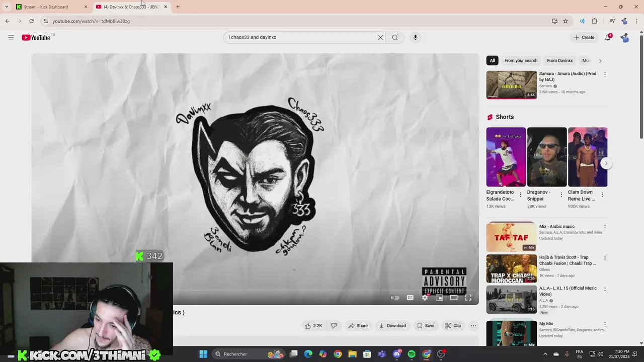This screenshot has height=362, width=644.
Task: Open the tab search dropdown arrow
Action: click(6, 7)
